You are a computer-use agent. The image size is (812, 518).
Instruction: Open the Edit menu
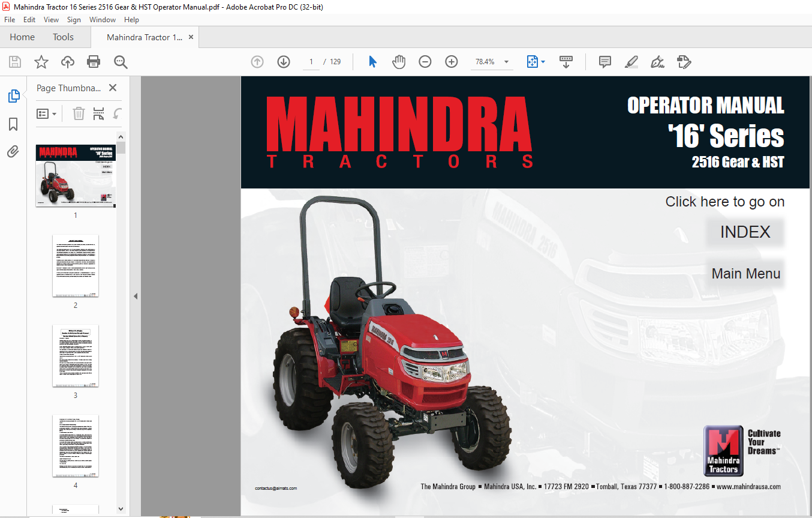pos(29,20)
